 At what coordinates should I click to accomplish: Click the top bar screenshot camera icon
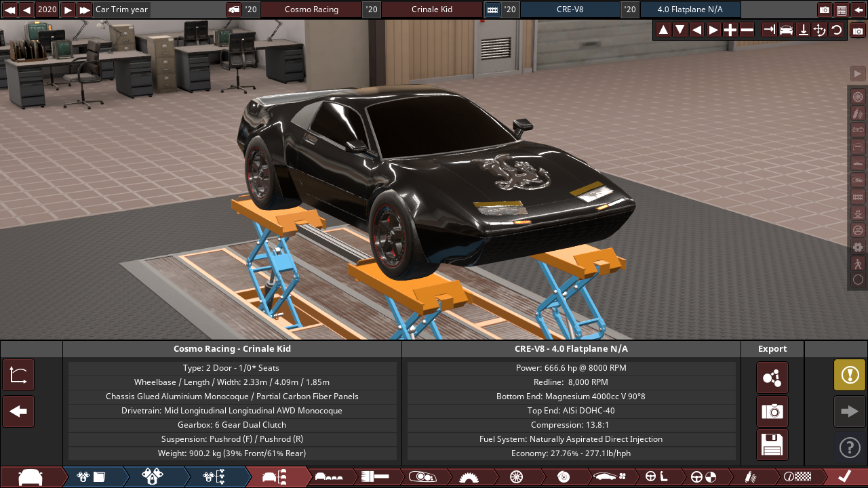click(825, 9)
